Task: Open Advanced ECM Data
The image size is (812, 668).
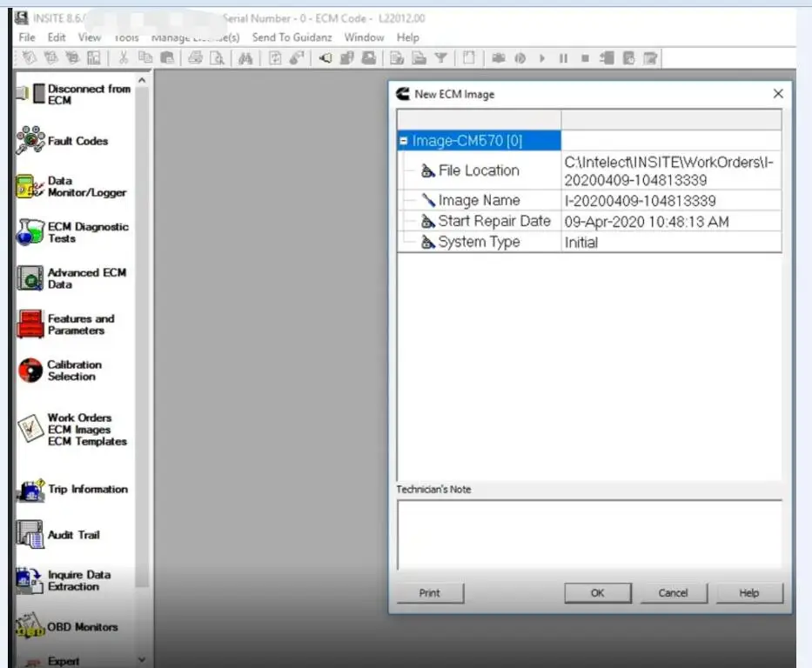Action: click(71, 278)
